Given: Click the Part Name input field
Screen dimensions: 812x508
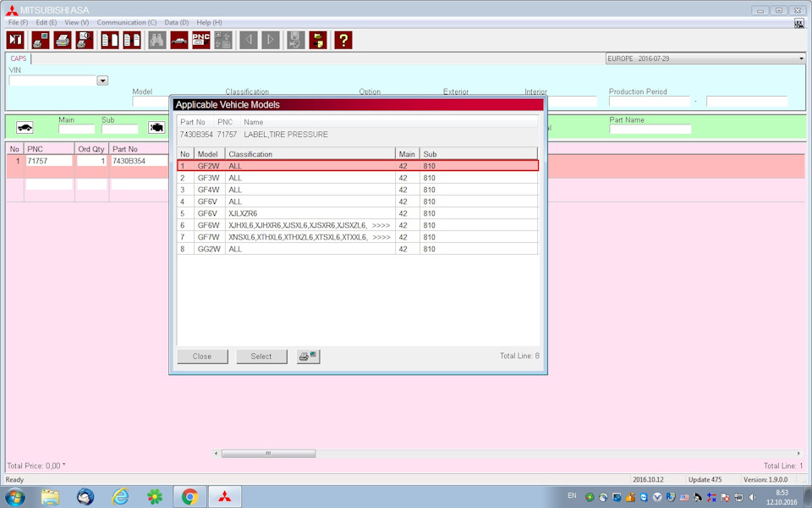Looking at the screenshot, I should coord(650,130).
